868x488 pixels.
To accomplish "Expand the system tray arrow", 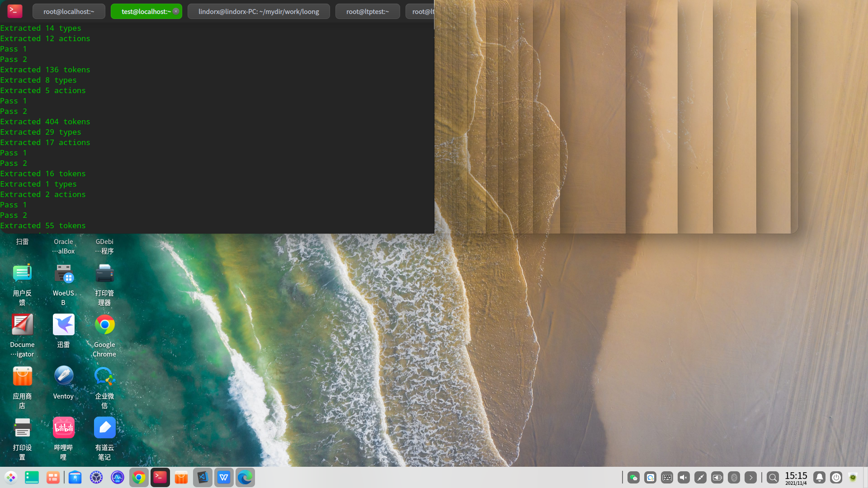I will coord(751,477).
